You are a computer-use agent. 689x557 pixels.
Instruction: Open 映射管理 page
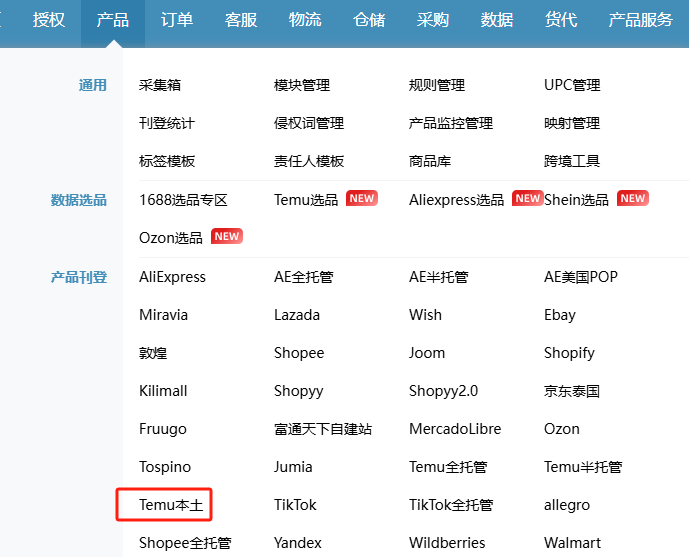[572, 123]
